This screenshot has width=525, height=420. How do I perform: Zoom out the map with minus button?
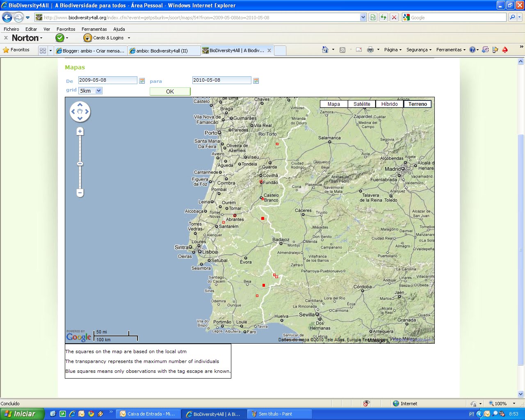pos(80,193)
